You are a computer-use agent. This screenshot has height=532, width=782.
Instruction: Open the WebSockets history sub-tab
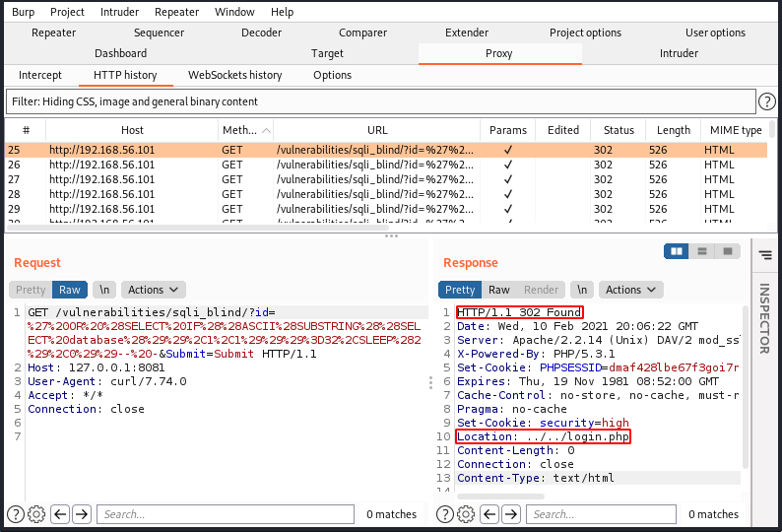pos(235,75)
